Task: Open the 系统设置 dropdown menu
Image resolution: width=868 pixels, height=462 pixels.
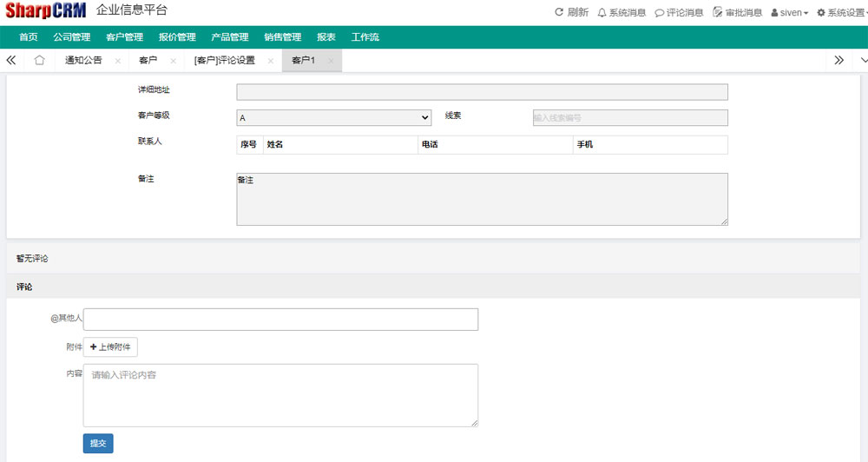Action: pos(842,13)
